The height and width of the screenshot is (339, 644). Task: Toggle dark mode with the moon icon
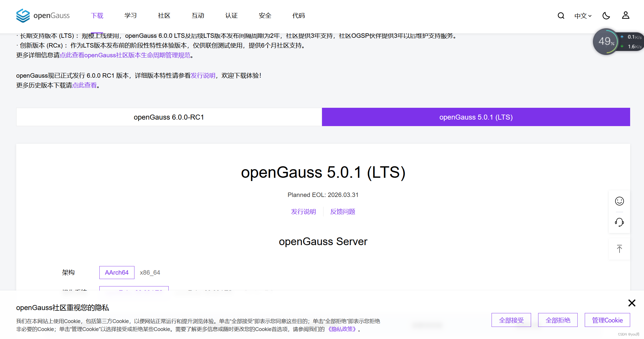[606, 16]
